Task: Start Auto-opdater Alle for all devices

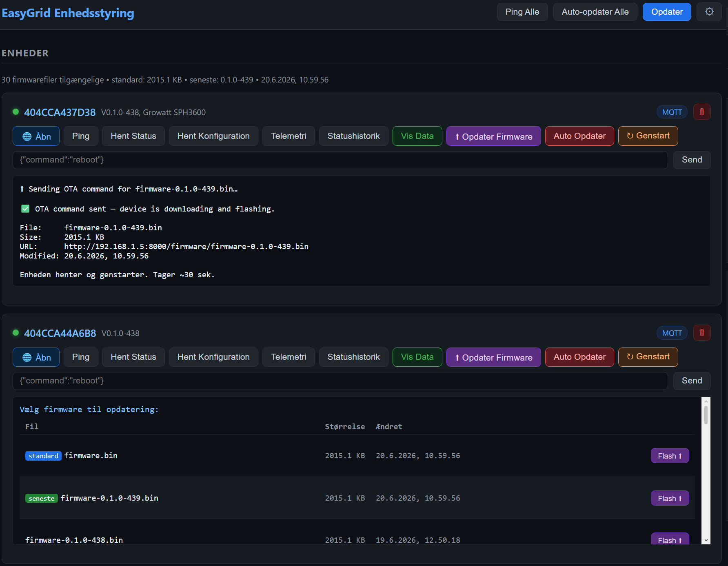Action: [595, 12]
